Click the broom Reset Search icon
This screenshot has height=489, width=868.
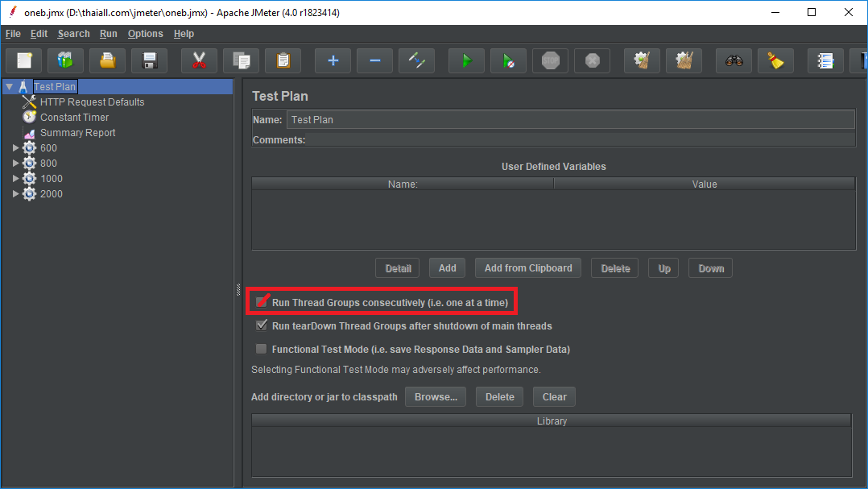[x=775, y=60]
